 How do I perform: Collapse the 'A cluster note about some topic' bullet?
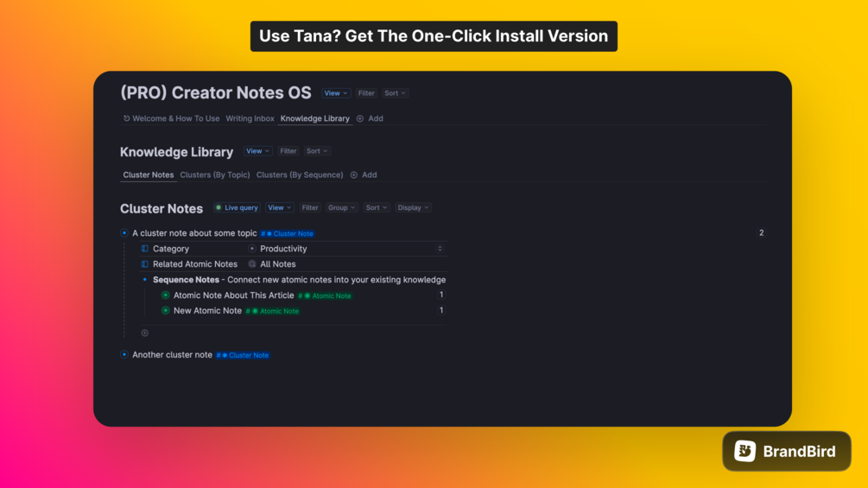coord(124,233)
